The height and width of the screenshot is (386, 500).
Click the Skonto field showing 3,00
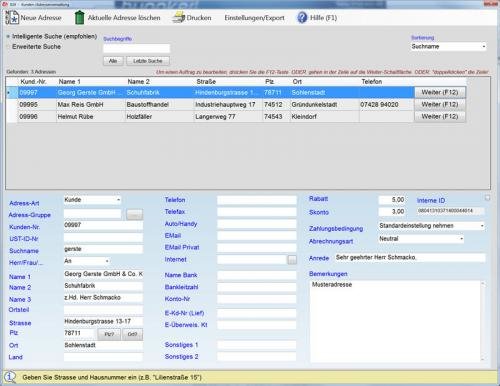pyautogui.click(x=392, y=212)
